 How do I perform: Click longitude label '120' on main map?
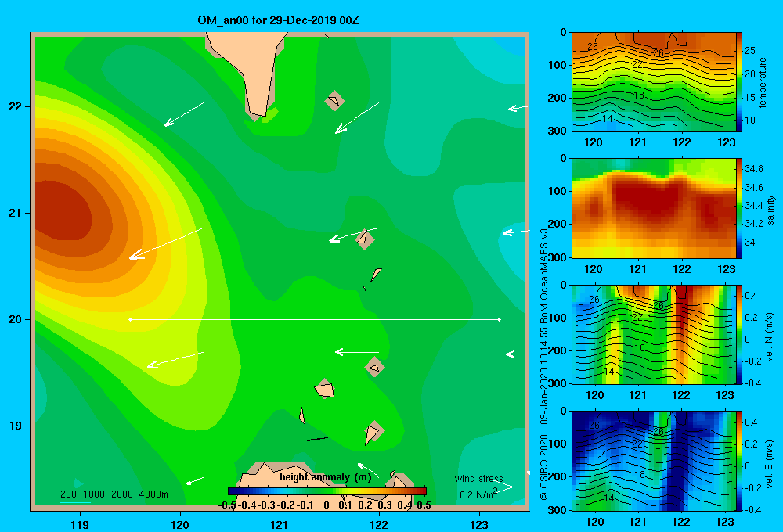pyautogui.click(x=180, y=525)
